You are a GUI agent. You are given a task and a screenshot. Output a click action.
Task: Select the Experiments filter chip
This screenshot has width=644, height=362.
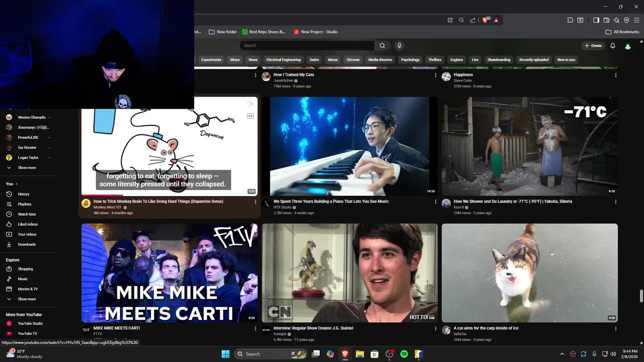pos(211,60)
